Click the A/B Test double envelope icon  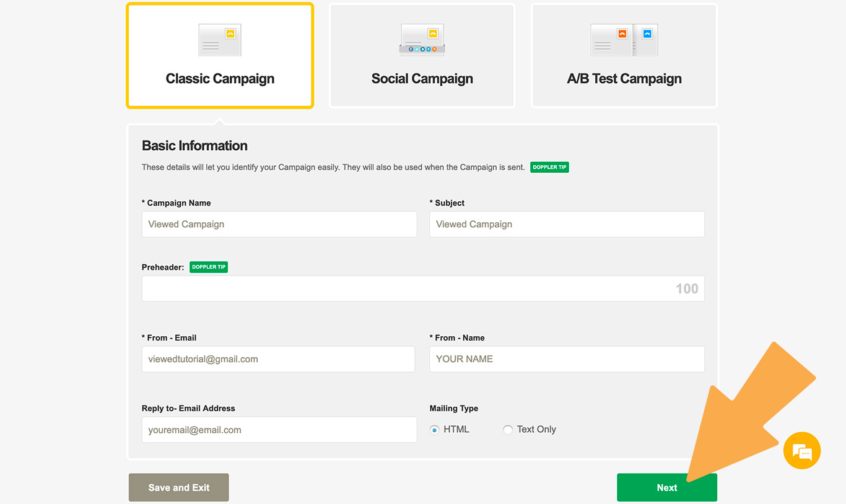pyautogui.click(x=624, y=40)
